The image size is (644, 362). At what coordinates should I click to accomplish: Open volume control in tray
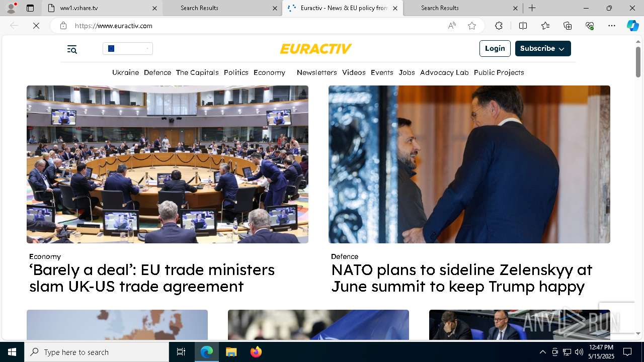[579, 352]
